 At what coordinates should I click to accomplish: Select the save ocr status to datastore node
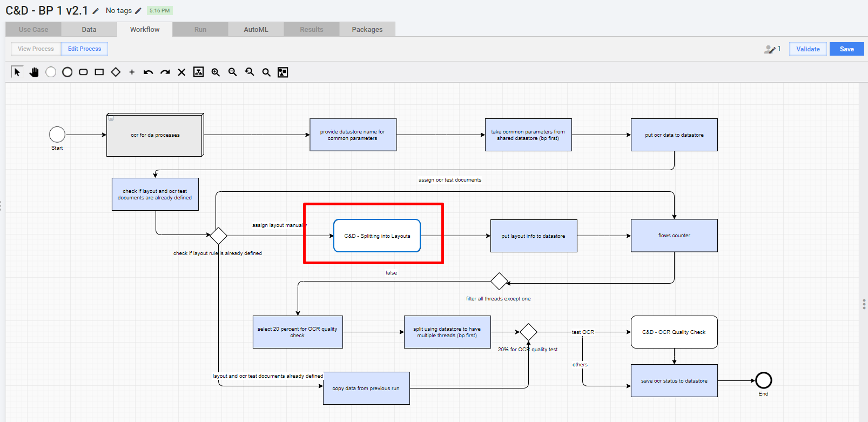tap(674, 380)
